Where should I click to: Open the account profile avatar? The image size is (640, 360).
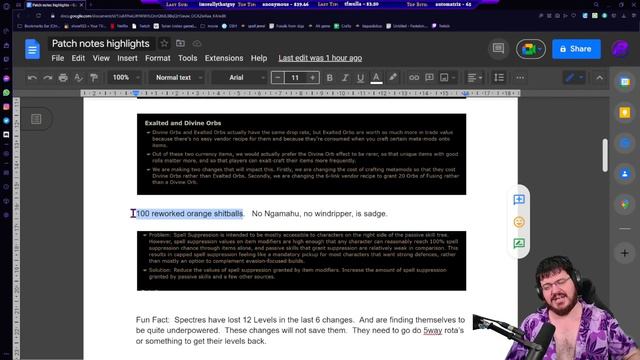[620, 49]
